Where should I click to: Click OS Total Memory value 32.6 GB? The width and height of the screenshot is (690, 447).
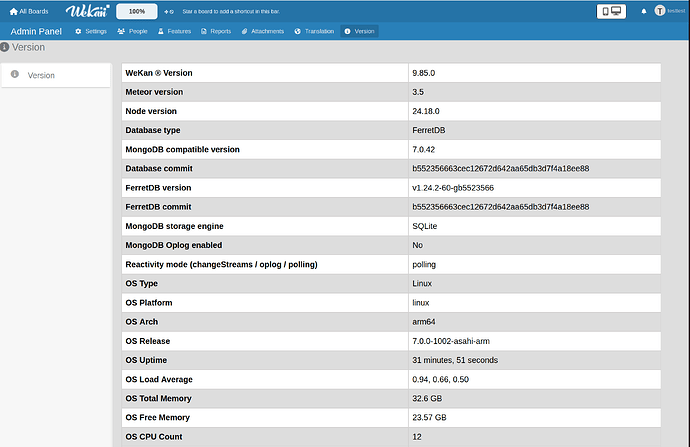click(427, 398)
